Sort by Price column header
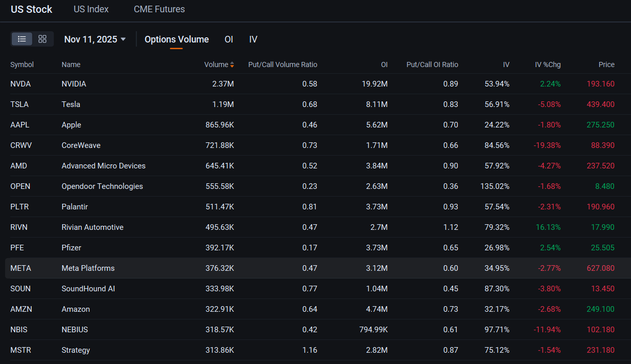The image size is (631, 364). (x=606, y=65)
